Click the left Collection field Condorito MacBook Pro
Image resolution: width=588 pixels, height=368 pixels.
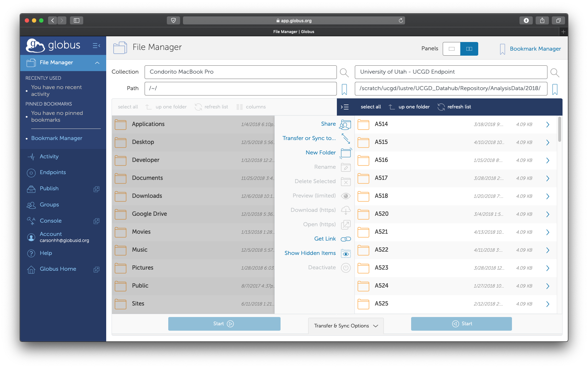(x=240, y=72)
